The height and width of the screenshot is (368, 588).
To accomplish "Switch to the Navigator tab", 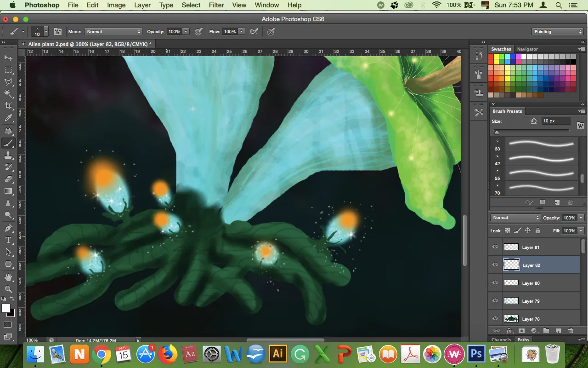I will [x=527, y=49].
